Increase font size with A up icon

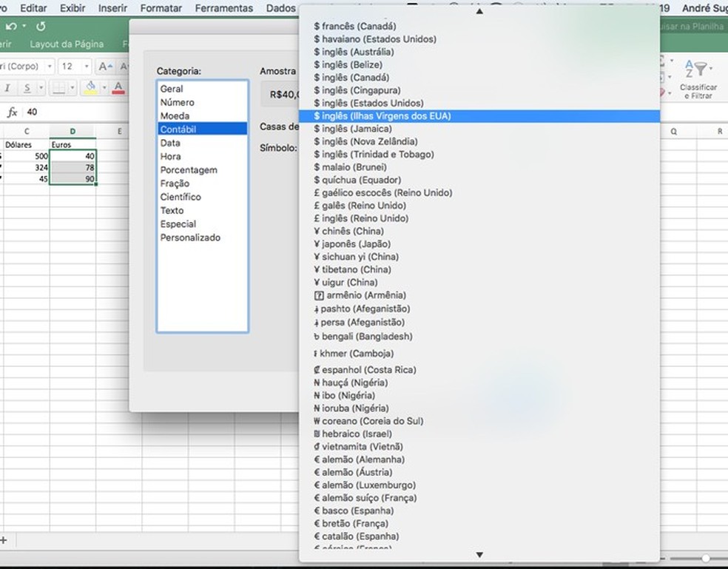(104, 66)
